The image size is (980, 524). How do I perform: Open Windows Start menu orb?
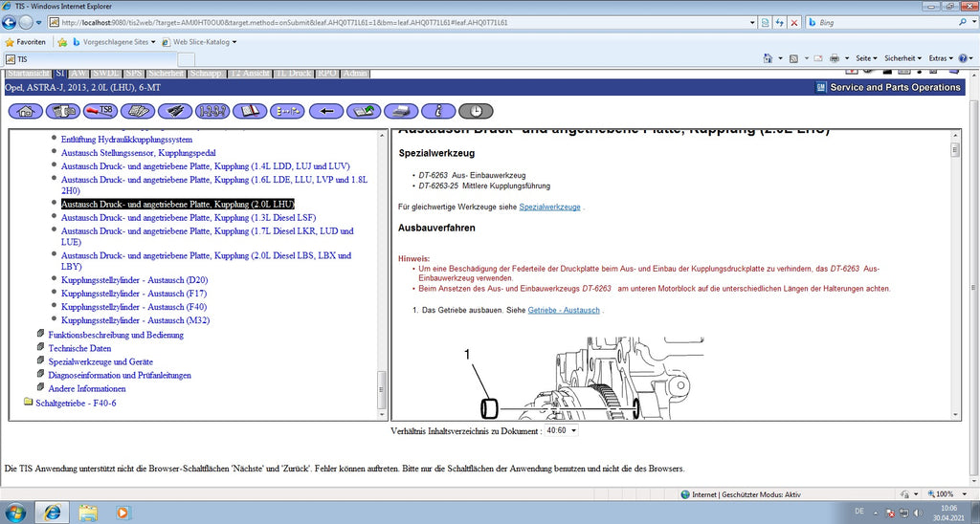(x=15, y=513)
